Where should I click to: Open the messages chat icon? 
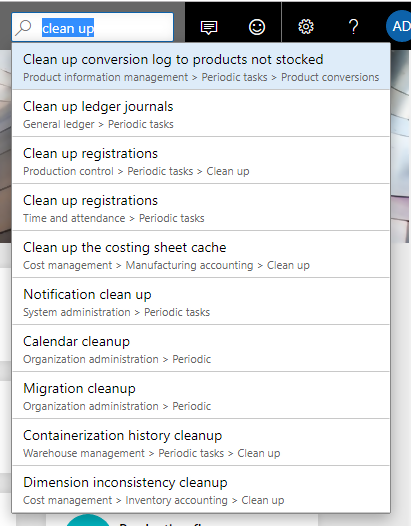click(x=209, y=27)
